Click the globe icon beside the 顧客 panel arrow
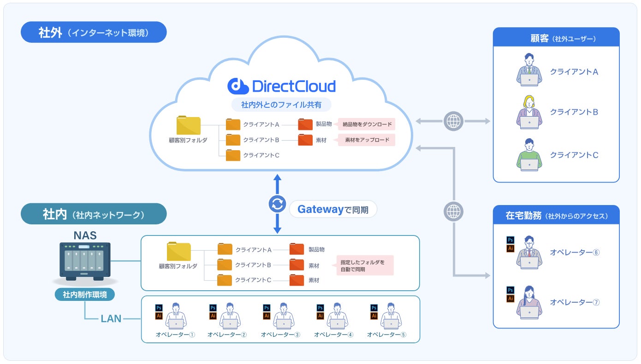 453,121
